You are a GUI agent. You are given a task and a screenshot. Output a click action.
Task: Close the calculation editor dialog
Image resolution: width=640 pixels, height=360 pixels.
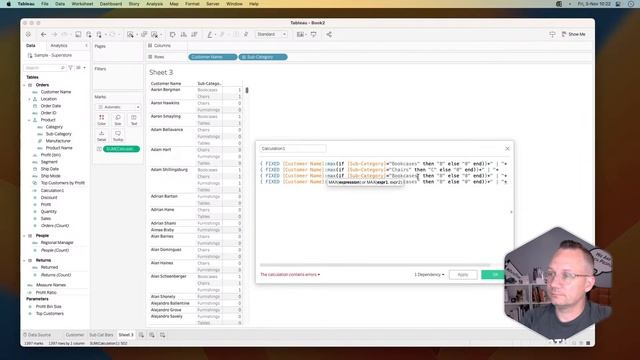pyautogui.click(x=507, y=149)
